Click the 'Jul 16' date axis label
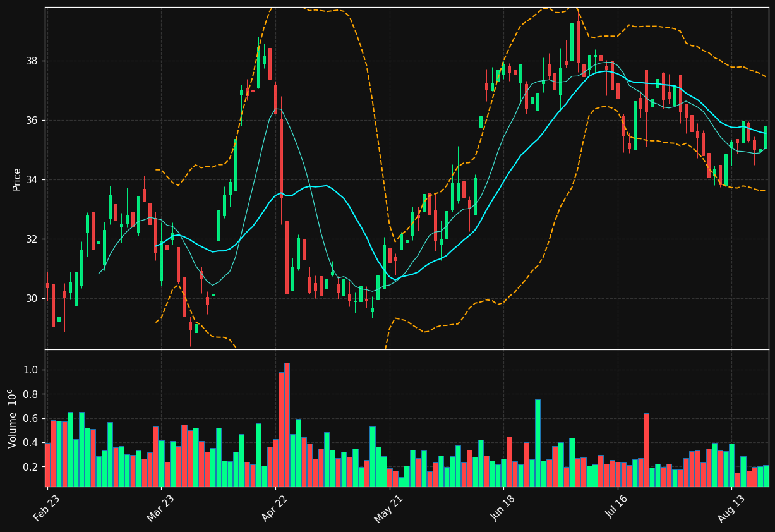Image resolution: width=775 pixels, height=532 pixels. click(617, 509)
